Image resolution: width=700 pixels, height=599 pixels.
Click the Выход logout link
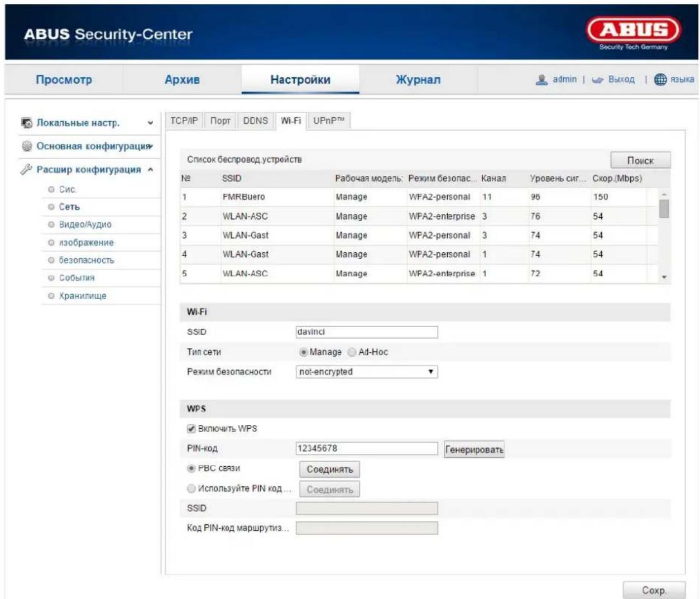pos(621,79)
